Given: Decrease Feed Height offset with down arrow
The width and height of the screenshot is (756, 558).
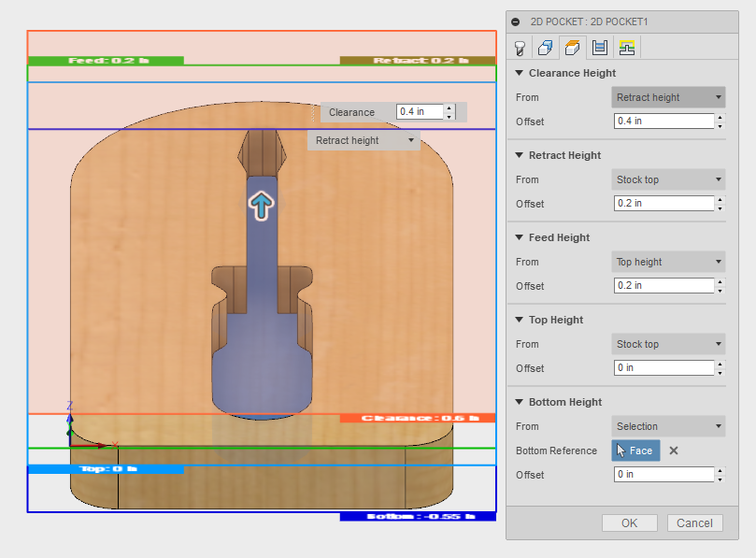Looking at the screenshot, I should 720,291.
